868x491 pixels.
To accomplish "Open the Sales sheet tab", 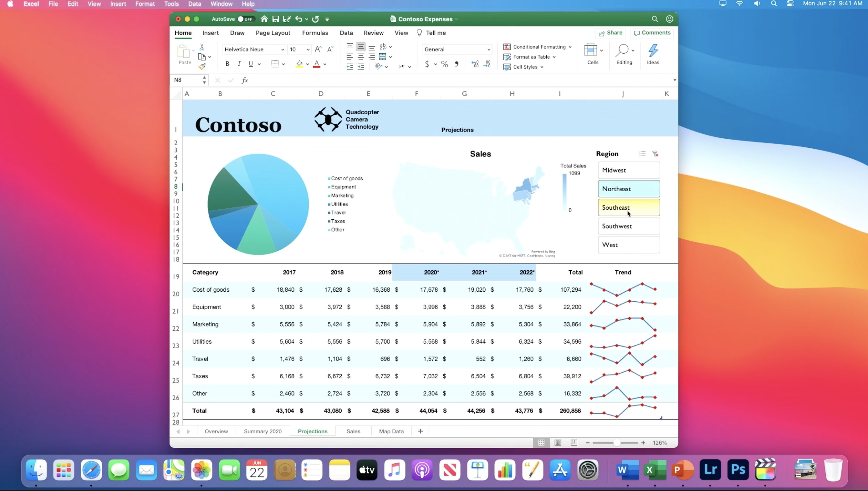I will (353, 431).
